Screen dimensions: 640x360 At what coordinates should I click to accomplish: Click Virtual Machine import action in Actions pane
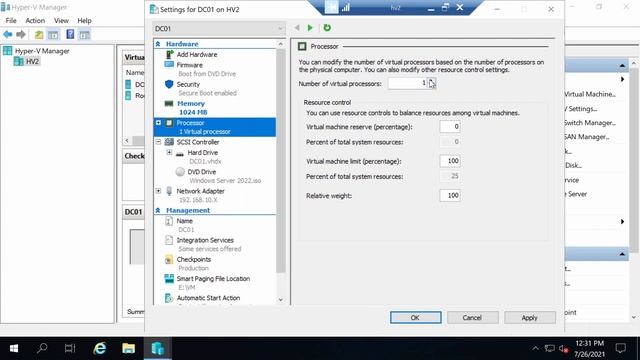tap(590, 94)
